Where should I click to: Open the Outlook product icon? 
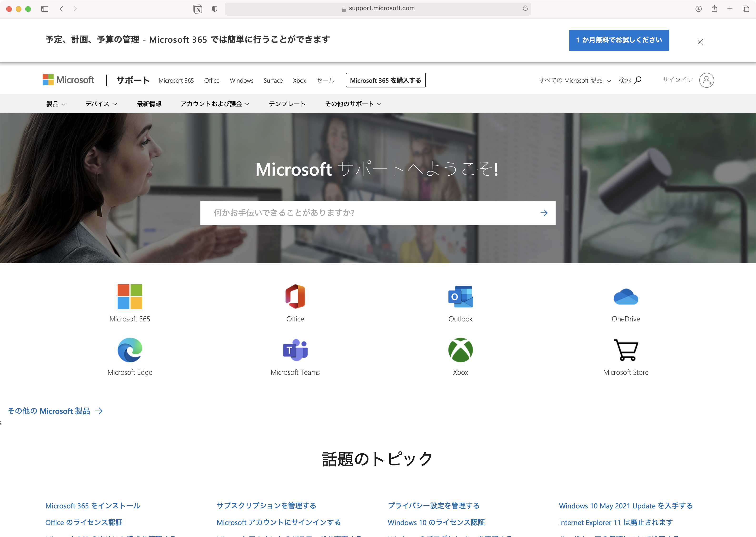point(460,297)
